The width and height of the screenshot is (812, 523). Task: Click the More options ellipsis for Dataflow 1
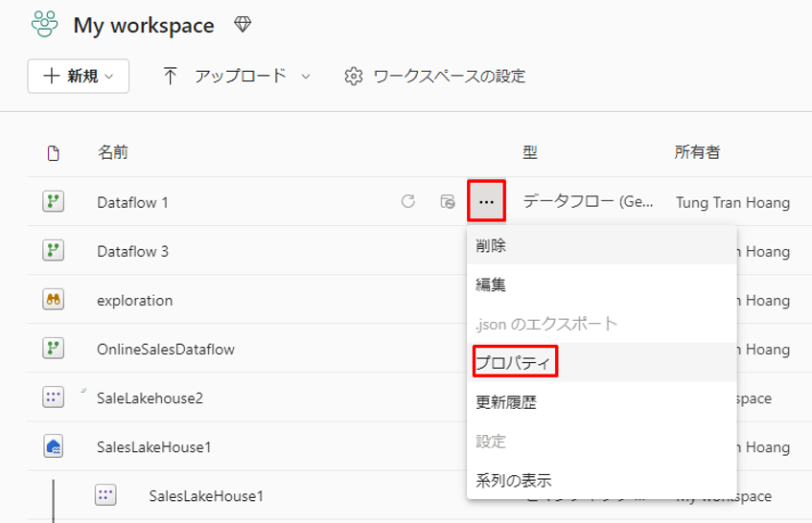[487, 202]
